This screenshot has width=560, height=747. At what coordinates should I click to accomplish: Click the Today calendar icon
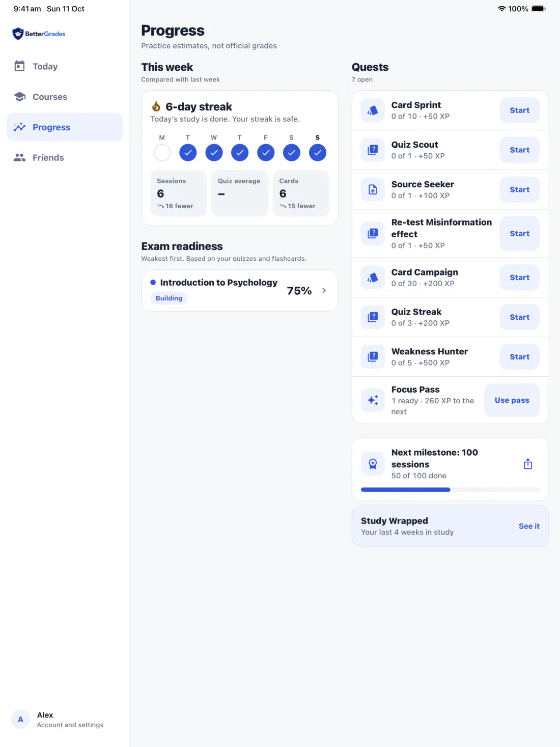(x=19, y=66)
